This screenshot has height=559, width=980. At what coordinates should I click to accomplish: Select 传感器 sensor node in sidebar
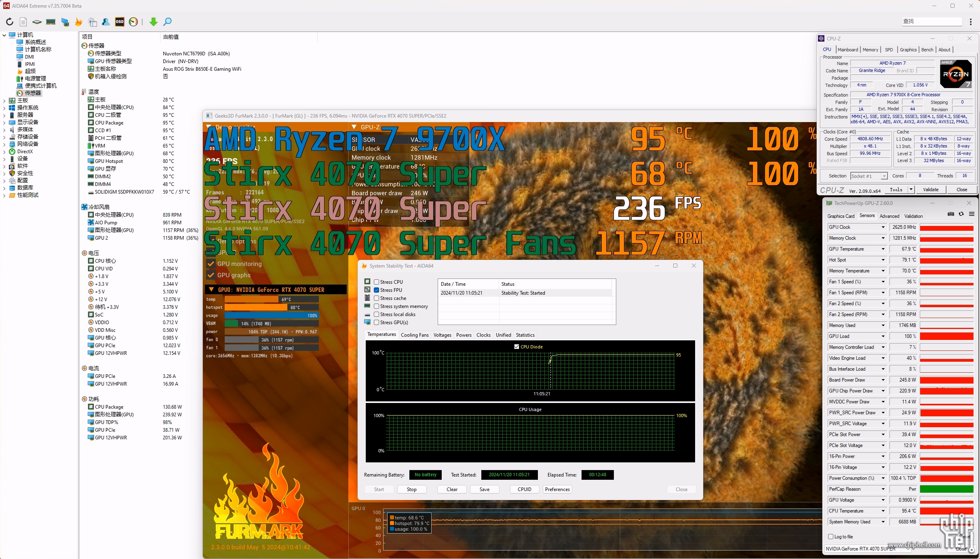29,93
